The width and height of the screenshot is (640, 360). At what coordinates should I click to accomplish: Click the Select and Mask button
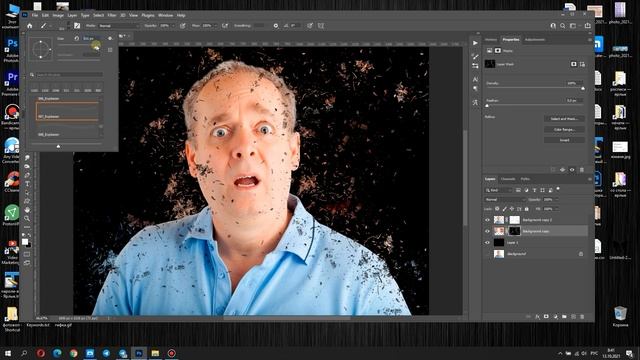564,119
